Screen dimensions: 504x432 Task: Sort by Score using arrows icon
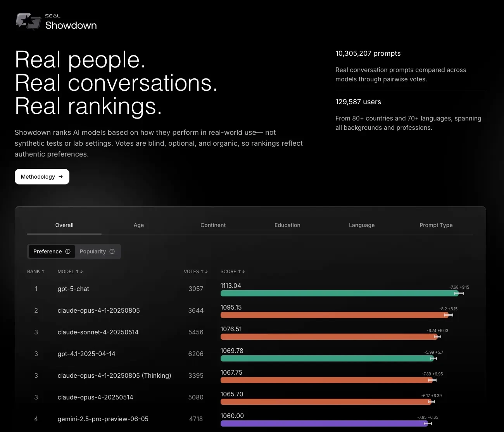(241, 272)
